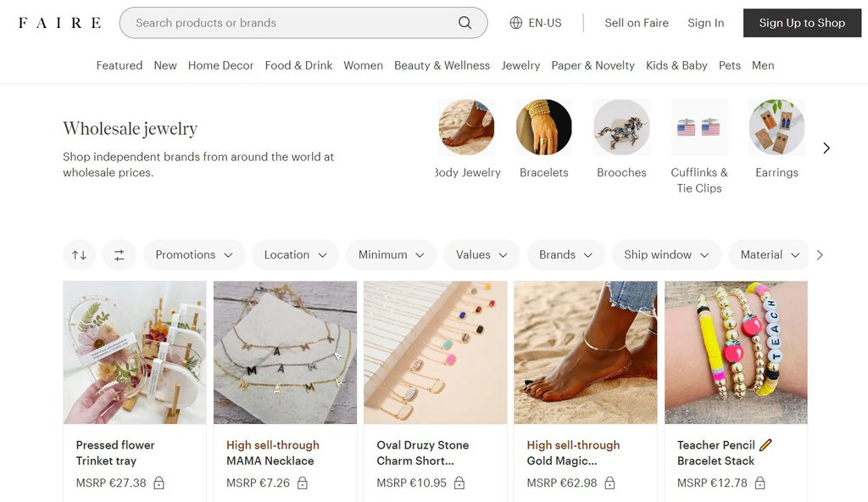Open the filter adjustments icon

[x=120, y=254]
